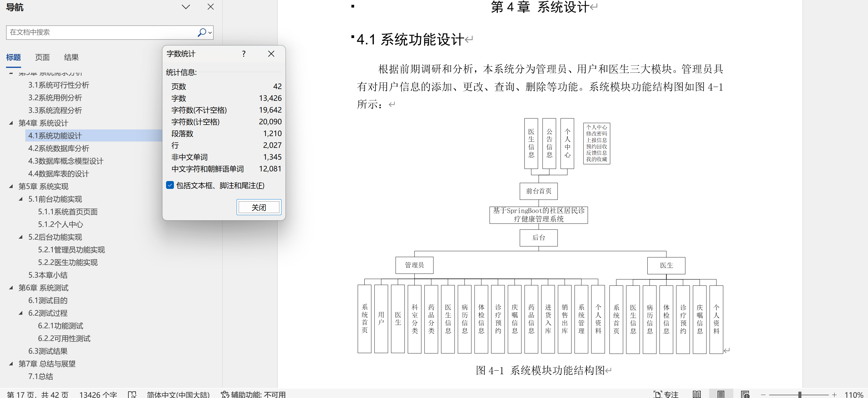
Task: Enable 专注 focus mode
Action: point(666,394)
